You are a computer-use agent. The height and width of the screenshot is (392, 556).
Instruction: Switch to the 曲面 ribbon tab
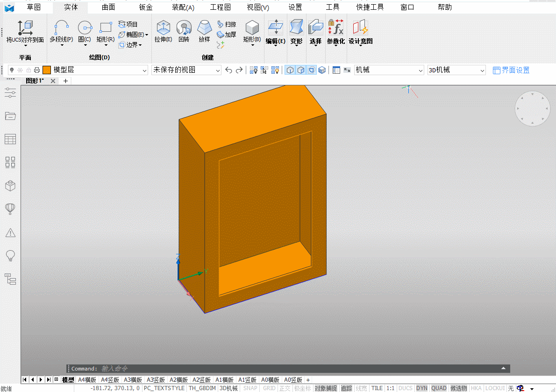[x=108, y=7]
